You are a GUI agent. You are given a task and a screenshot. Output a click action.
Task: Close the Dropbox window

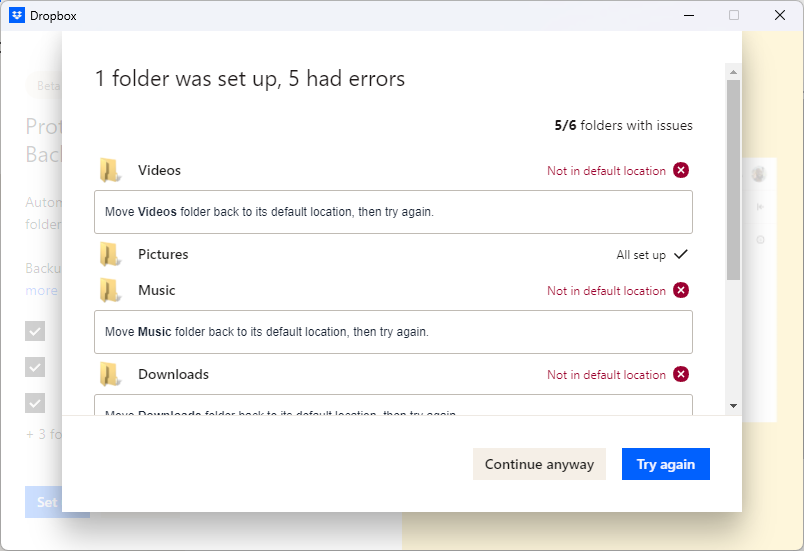(x=780, y=15)
